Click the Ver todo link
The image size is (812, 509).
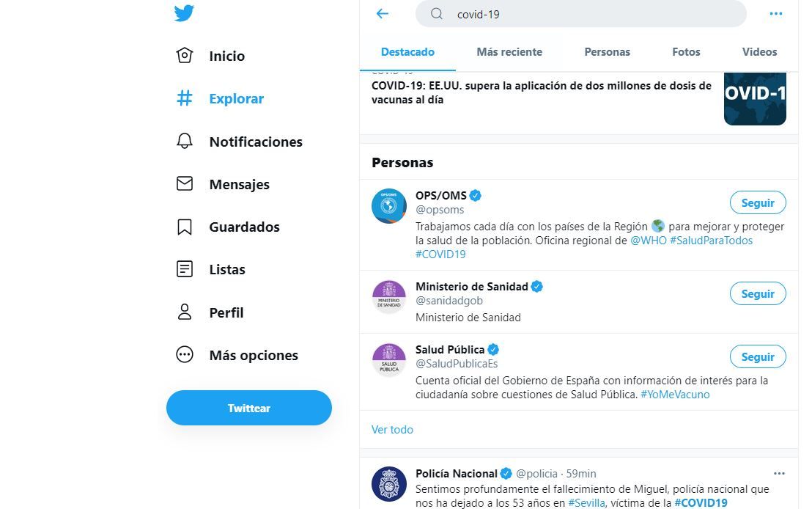[392, 430]
